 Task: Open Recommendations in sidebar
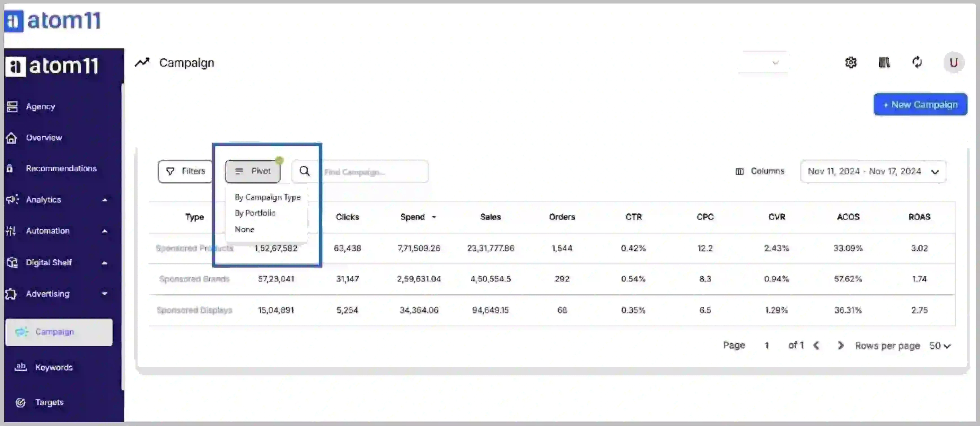(61, 168)
